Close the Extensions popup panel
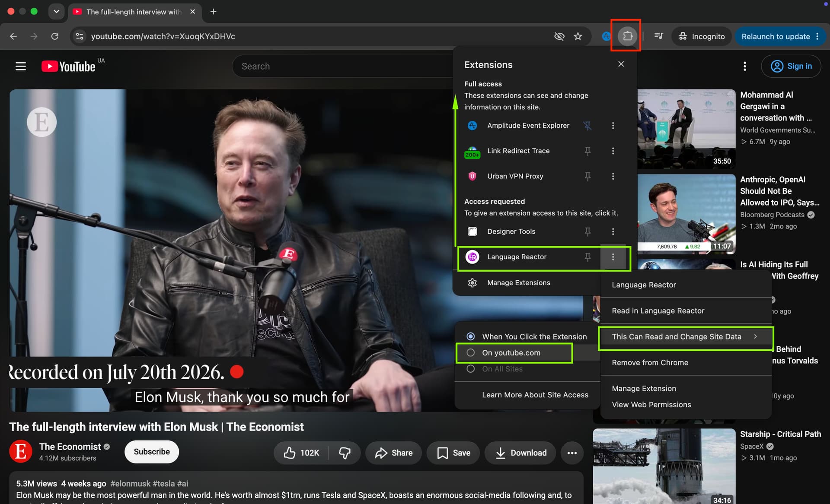Viewport: 830px width, 504px height. [x=621, y=64]
